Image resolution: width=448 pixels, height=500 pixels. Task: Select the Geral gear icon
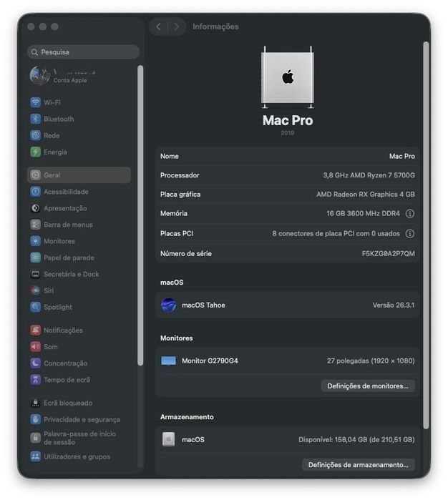(35, 175)
